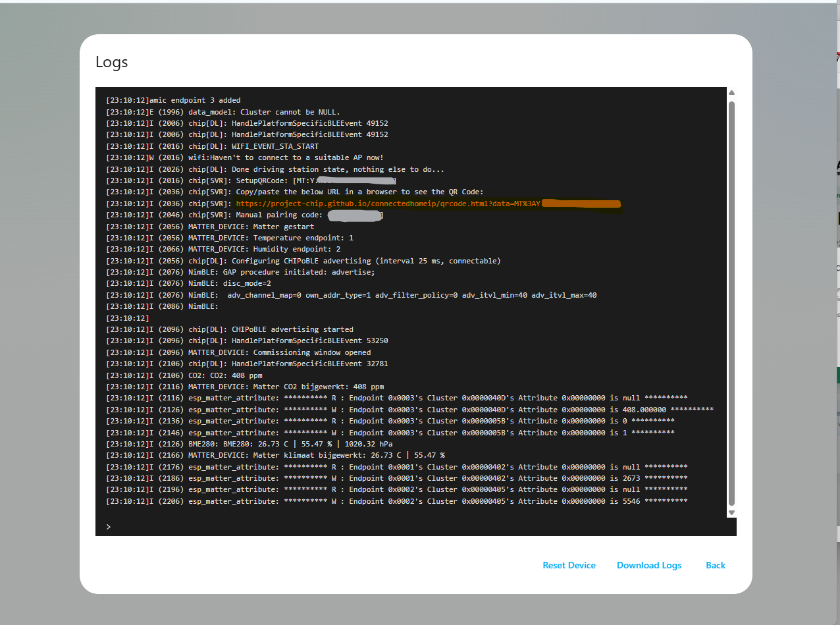Click the log scrollbar down arrow

[x=731, y=512]
